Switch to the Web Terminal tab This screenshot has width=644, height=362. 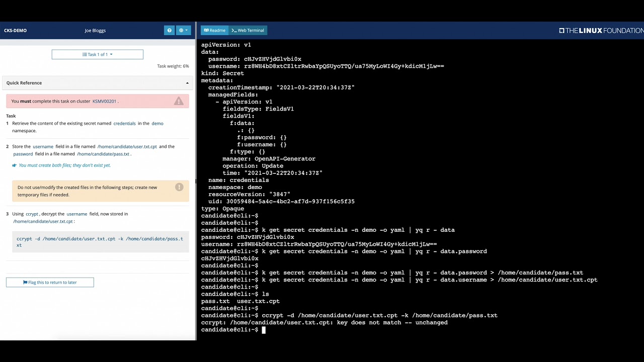[248, 30]
